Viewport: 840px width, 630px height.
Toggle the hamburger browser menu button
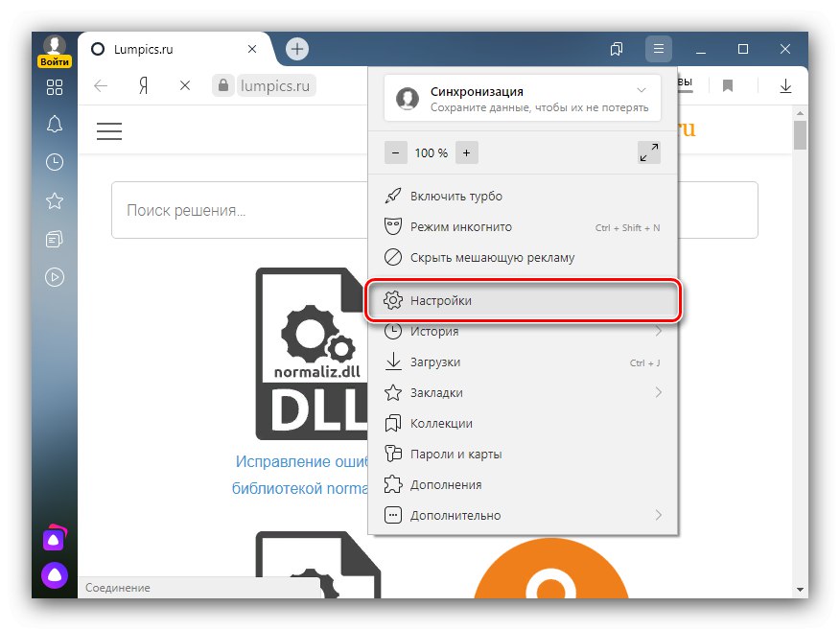pyautogui.click(x=659, y=49)
